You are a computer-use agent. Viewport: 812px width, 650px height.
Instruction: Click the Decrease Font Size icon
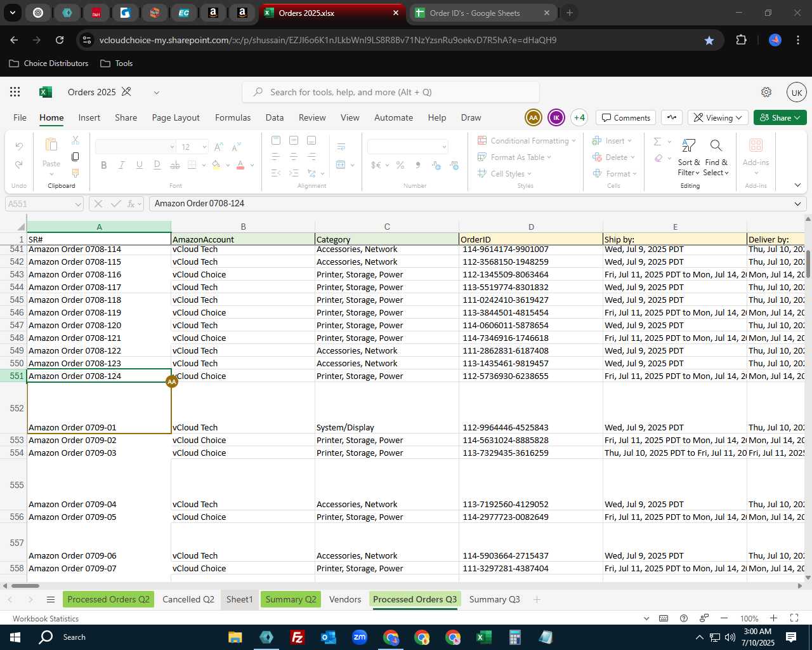(236, 147)
